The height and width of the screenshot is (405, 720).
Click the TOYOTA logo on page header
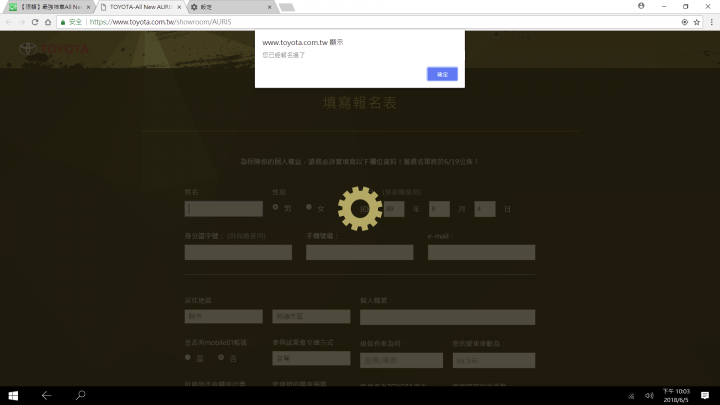[54, 49]
